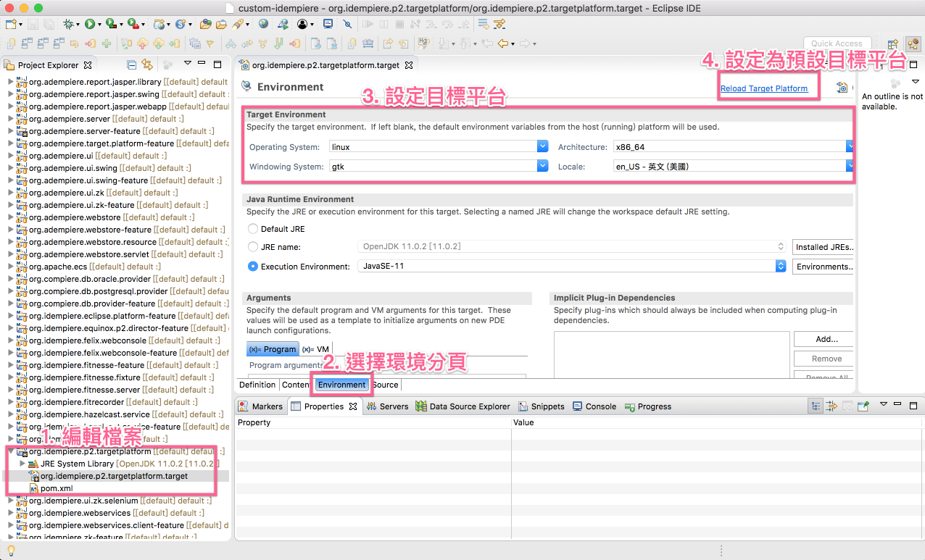
Task: Click the Program arguments tab in Arguments section
Action: [273, 348]
